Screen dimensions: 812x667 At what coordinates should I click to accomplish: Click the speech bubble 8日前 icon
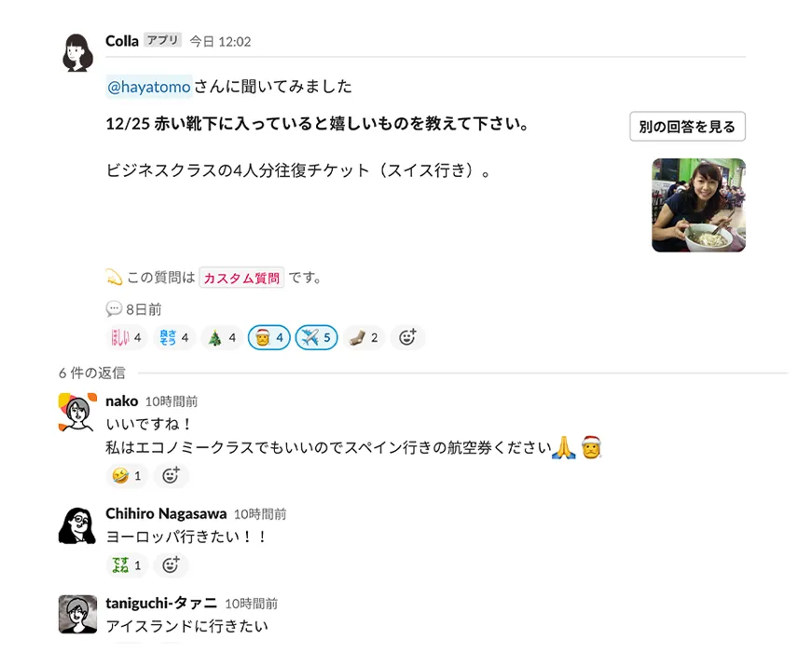(114, 309)
